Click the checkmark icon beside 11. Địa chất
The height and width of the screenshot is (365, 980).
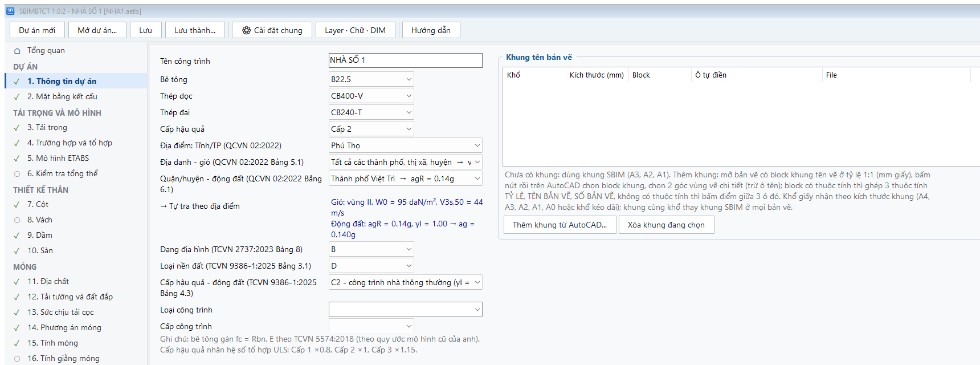(x=17, y=282)
